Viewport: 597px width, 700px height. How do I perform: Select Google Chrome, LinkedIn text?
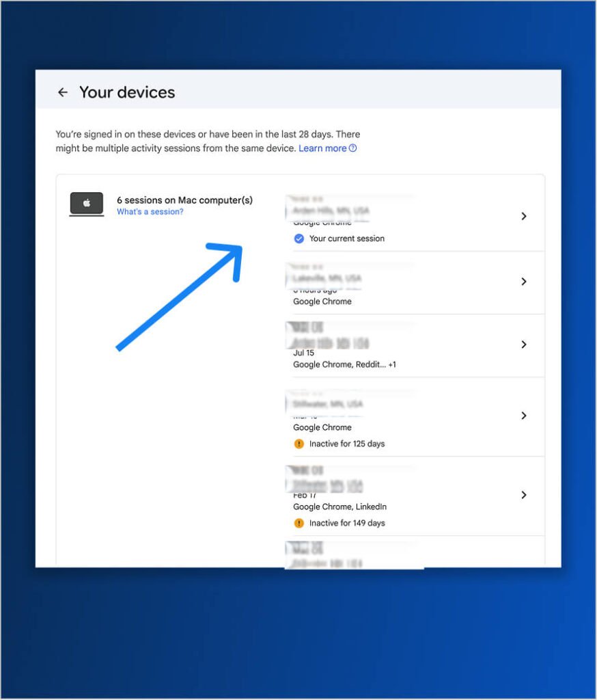coord(340,507)
